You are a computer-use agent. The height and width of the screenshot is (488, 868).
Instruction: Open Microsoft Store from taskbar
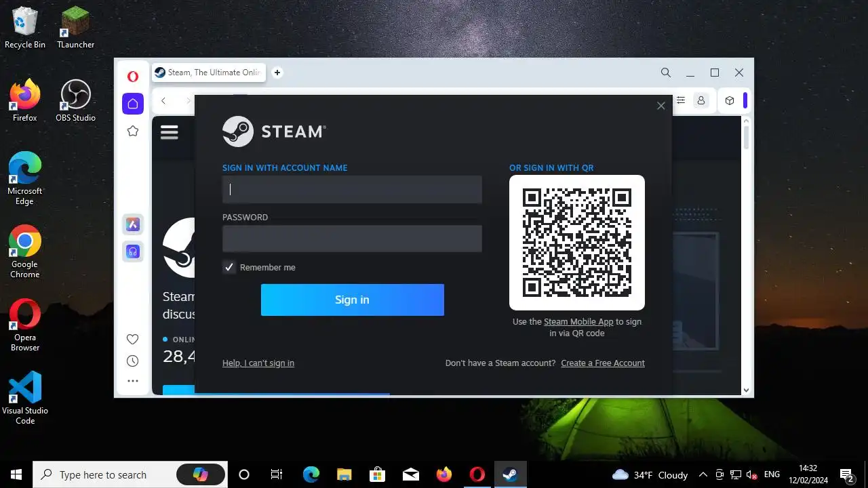pos(377,474)
